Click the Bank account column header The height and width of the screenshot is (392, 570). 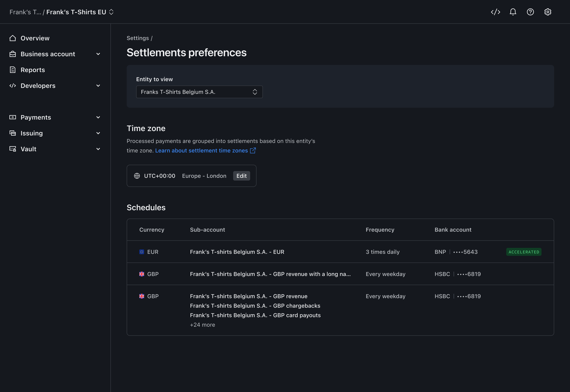tap(453, 230)
